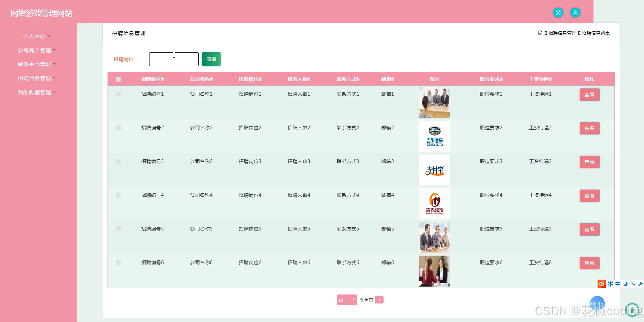Image resolution: width=644 pixels, height=322 pixels.
Task: Click cell 联系方式2
Action: [x=348, y=128]
